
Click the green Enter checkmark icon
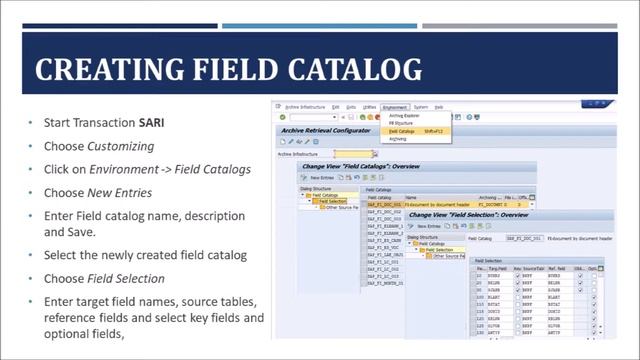(282, 117)
